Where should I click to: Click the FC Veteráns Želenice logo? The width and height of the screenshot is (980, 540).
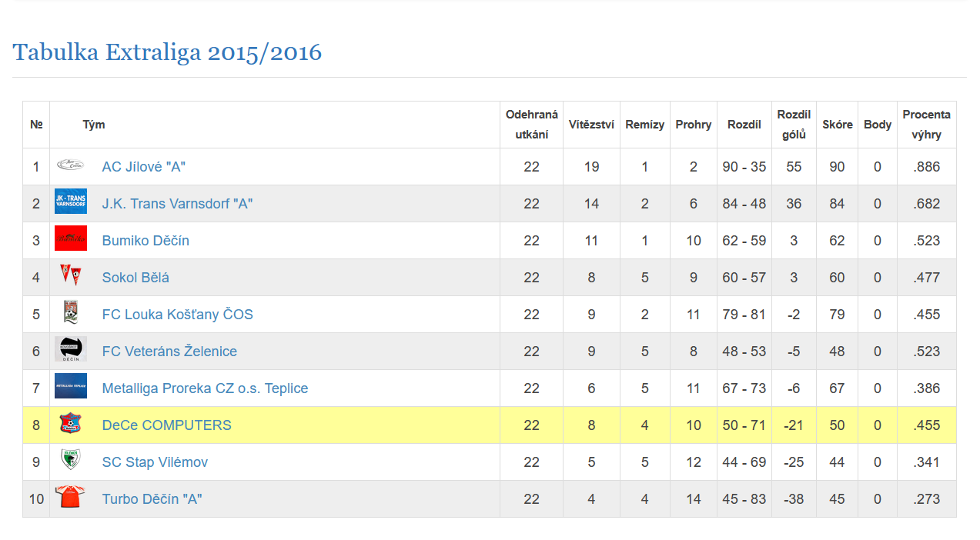point(70,350)
